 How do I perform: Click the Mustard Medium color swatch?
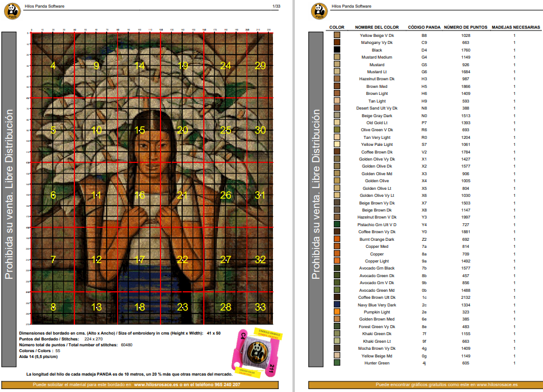(337, 57)
